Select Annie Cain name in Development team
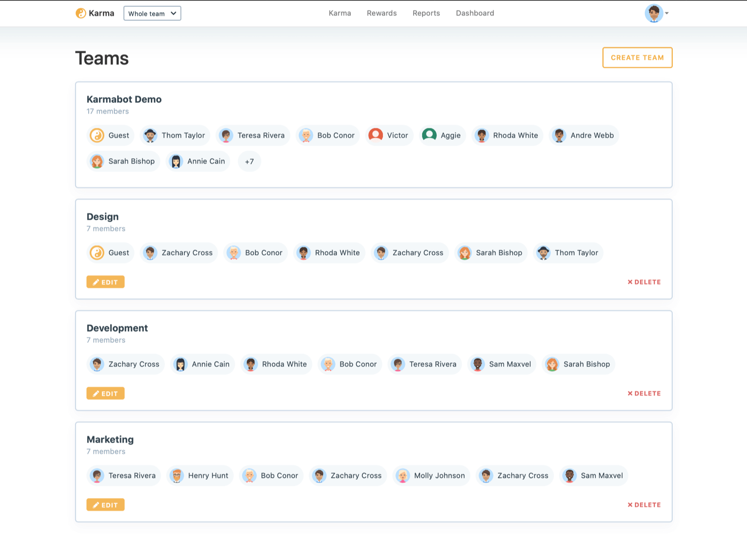This screenshot has width=747, height=560. (211, 364)
